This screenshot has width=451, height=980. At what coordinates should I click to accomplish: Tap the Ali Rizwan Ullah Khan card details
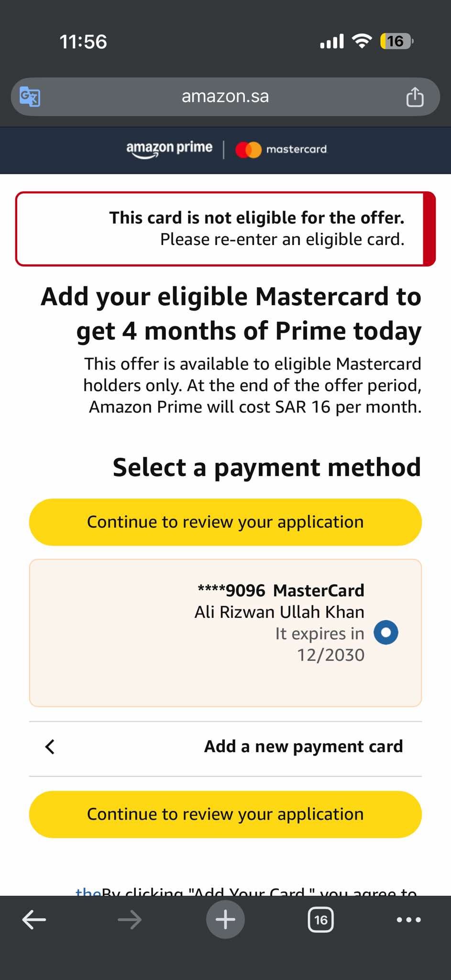pos(279,612)
